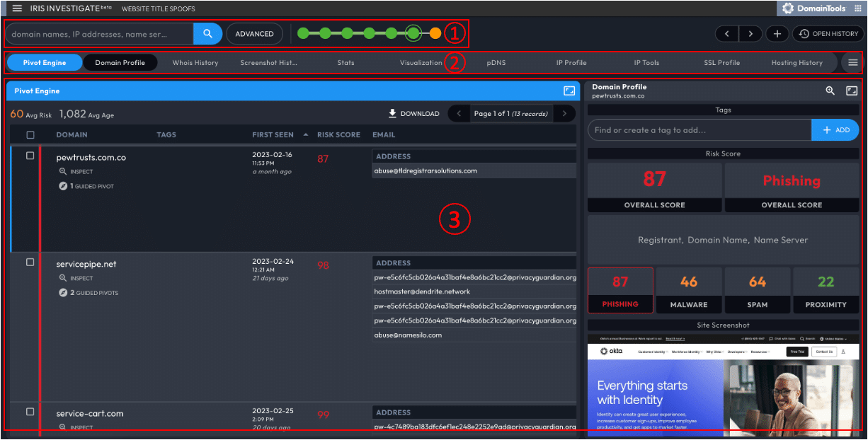
Task: Click the service-cart.com domain name
Action: (90, 413)
